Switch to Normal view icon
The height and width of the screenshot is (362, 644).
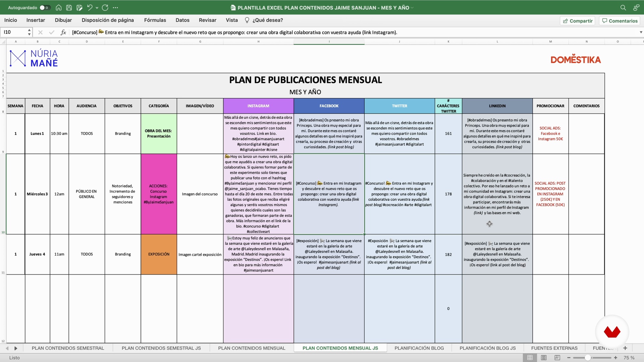click(530, 358)
